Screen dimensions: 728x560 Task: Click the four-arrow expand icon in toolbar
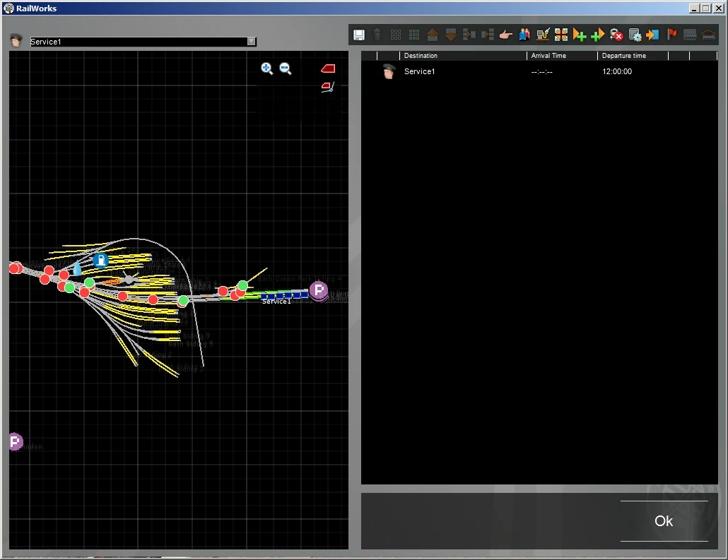(561, 35)
